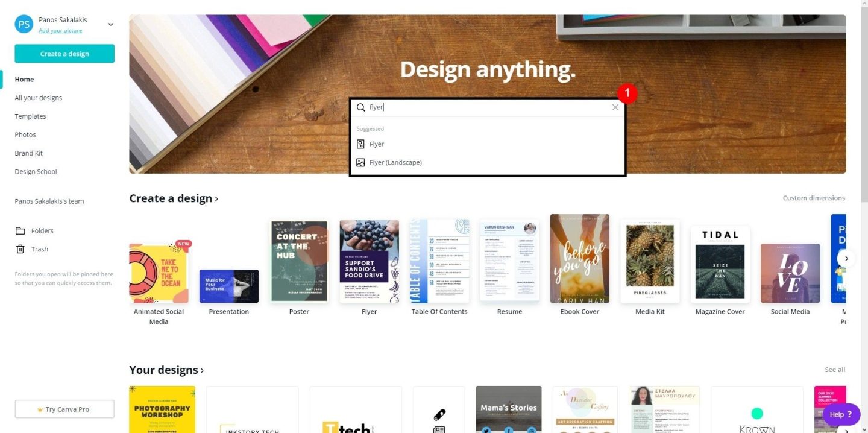868x433 pixels.
Task: Expand the Create a design heading chevron
Action: (216, 199)
